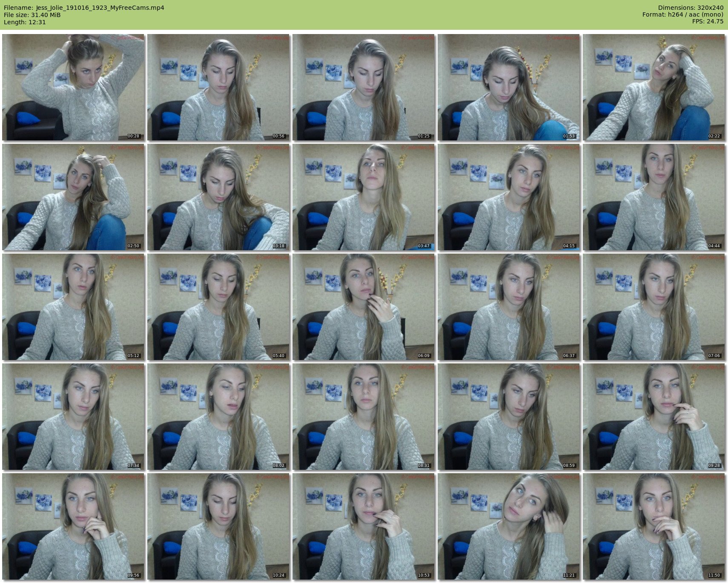
Task: Pick the frame marked 10:53
Action: pos(364,526)
